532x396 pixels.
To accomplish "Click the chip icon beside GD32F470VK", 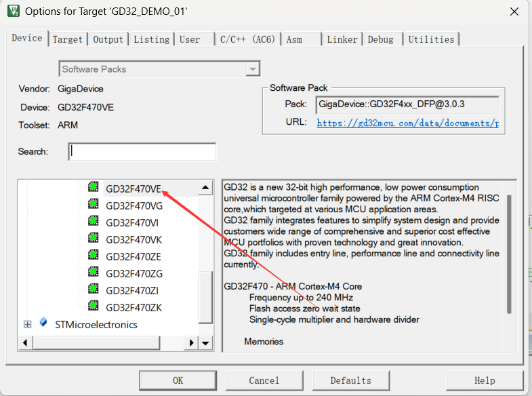I will click(94, 237).
